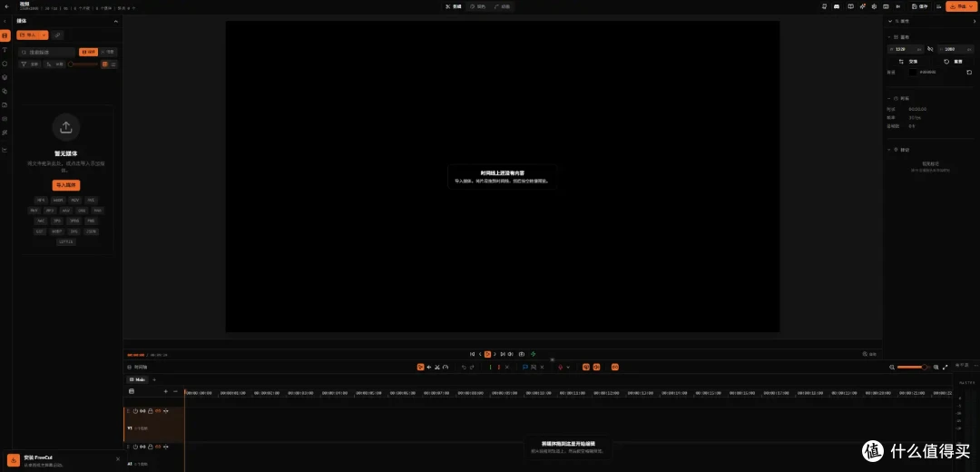Select the scissors razor tool in timeline toolbar

pyautogui.click(x=436, y=367)
